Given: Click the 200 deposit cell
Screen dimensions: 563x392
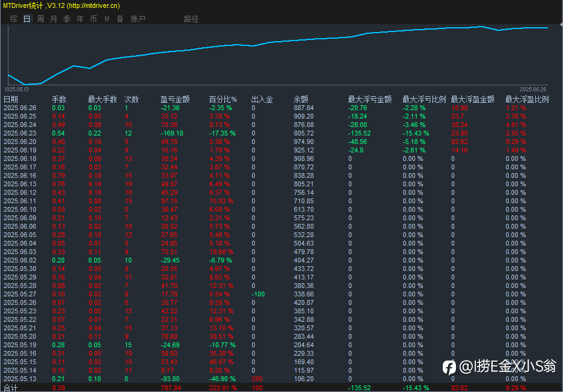Looking at the screenshot, I should (x=257, y=379).
